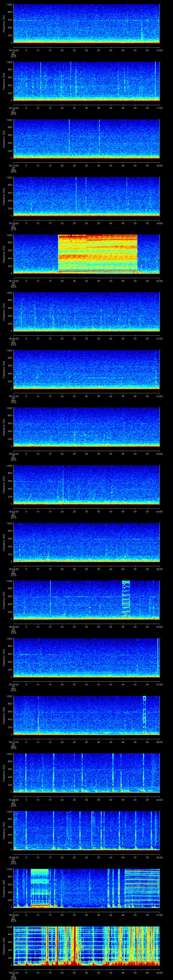This screenshot has height=980, width=173.
Task: Select the spectrogram panel starting at 18:18:00
Action: tap(87, 196)
